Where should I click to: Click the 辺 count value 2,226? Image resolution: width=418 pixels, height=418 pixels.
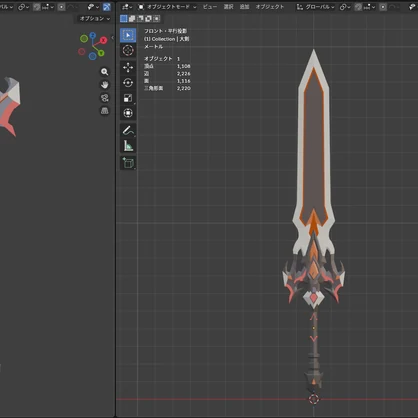(184, 74)
